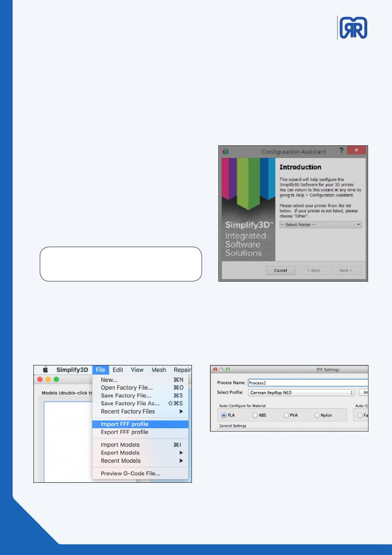
Task: Click the red close dot in FFF Settings
Action: [215, 370]
